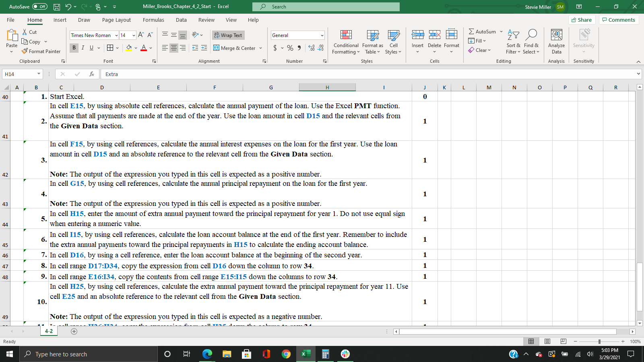Select the 4-2 sheet tab
This screenshot has height=362, width=644.
click(x=49, y=331)
